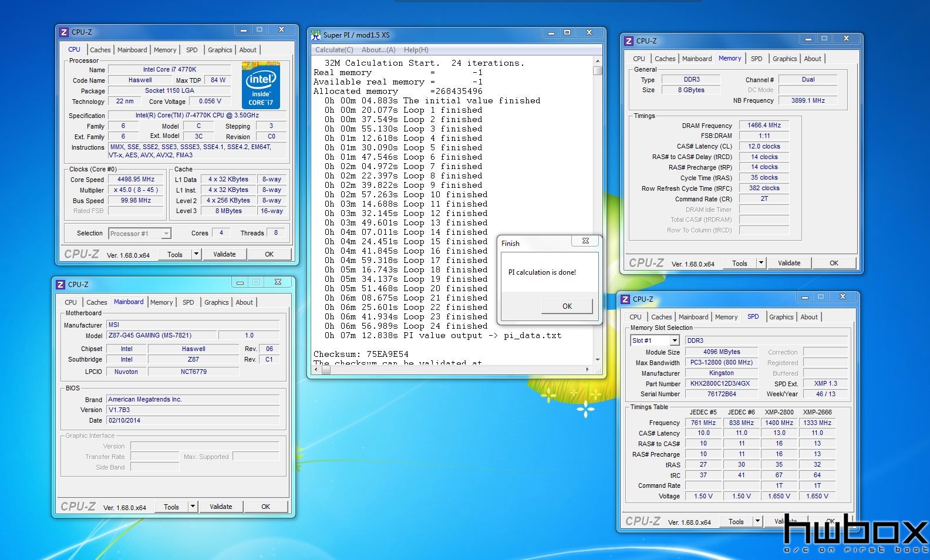
Task: Click the BIOS date 02/10/2014
Action: point(193,420)
